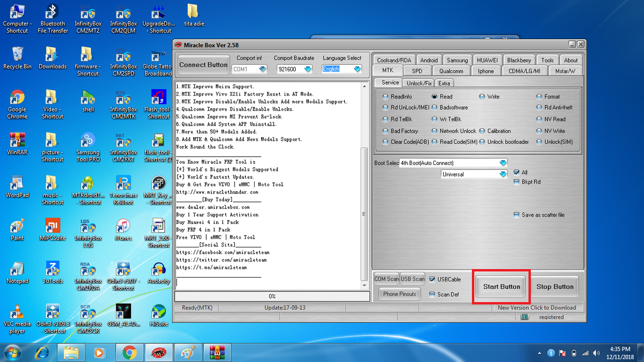Click the log panel vertical scrollbar
Screen dimensions: 644x362
365,185
